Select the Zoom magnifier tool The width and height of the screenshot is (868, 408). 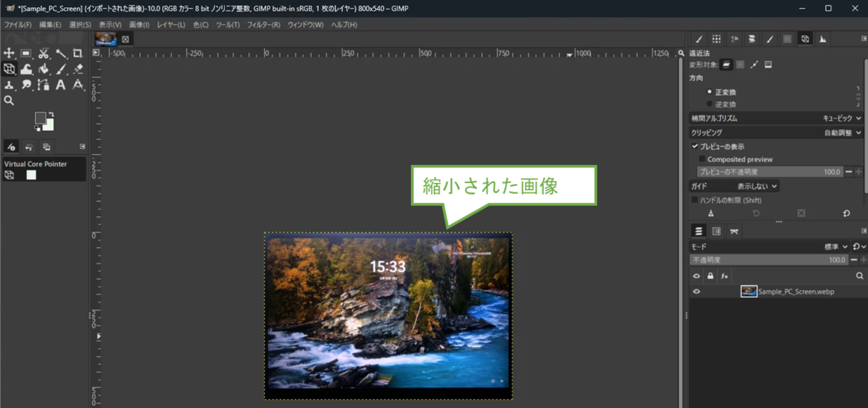point(9,101)
